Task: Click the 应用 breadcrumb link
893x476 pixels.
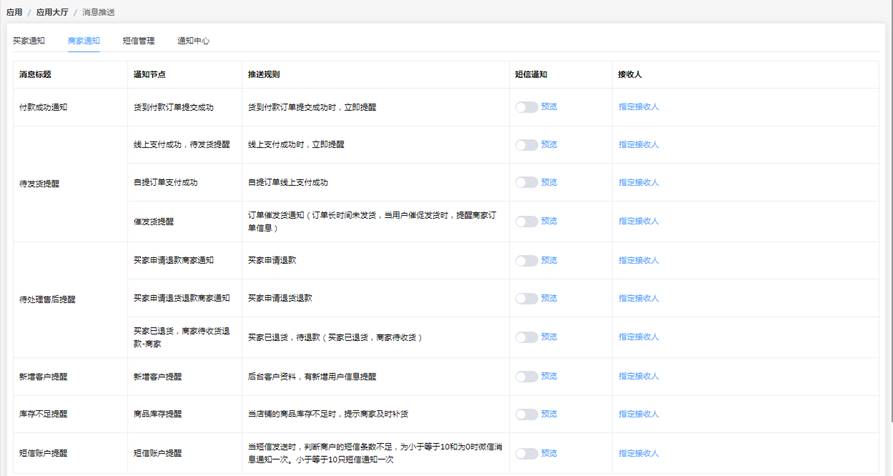Action: pos(14,12)
